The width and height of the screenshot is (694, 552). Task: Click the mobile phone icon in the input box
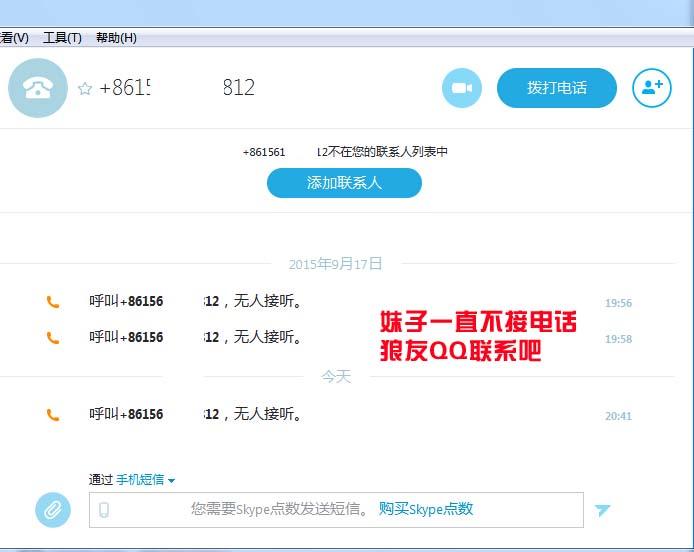coord(104,510)
